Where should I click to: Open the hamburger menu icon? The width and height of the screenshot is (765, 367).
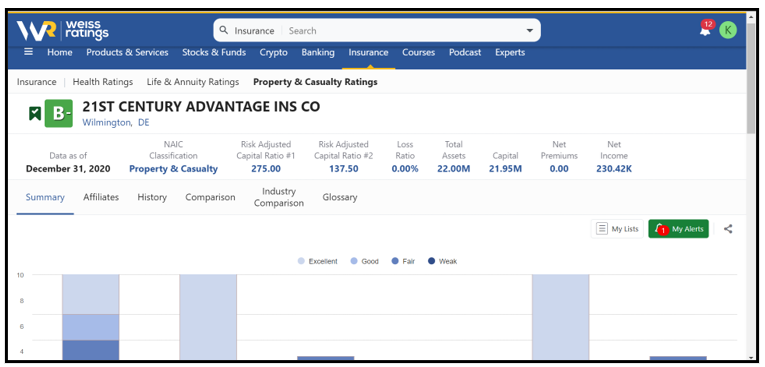pos(29,52)
